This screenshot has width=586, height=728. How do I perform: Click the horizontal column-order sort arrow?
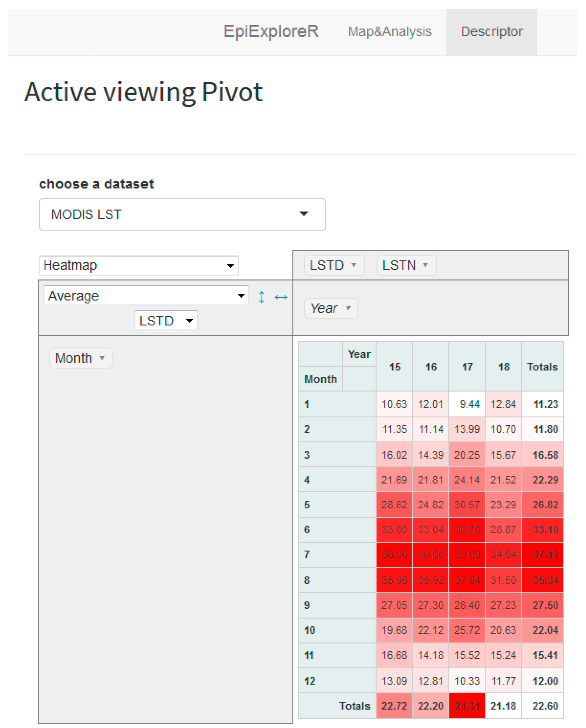(x=281, y=297)
